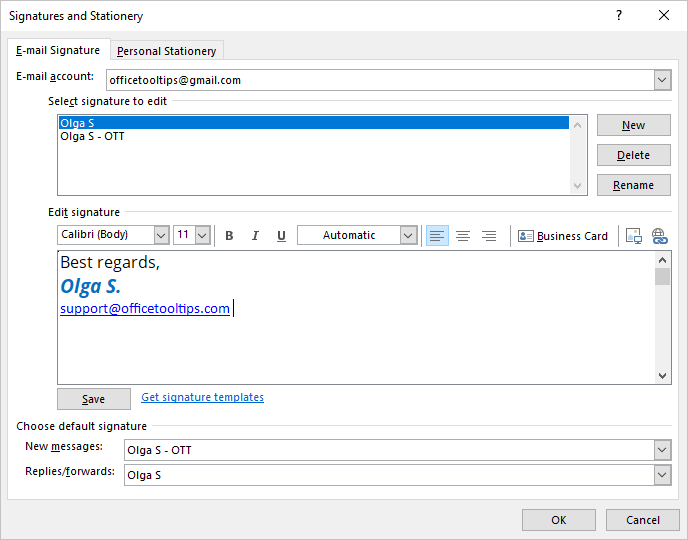688x540 pixels.
Task: Center align the signature text
Action: pyautogui.click(x=463, y=236)
